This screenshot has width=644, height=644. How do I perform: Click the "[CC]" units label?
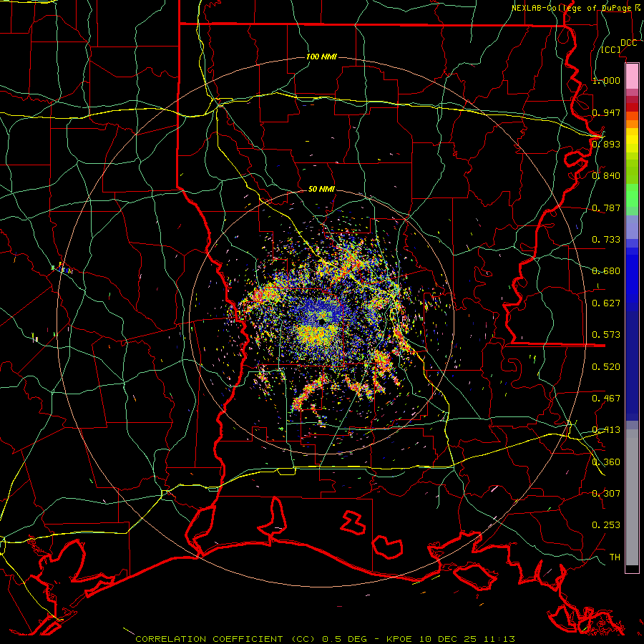[x=610, y=49]
